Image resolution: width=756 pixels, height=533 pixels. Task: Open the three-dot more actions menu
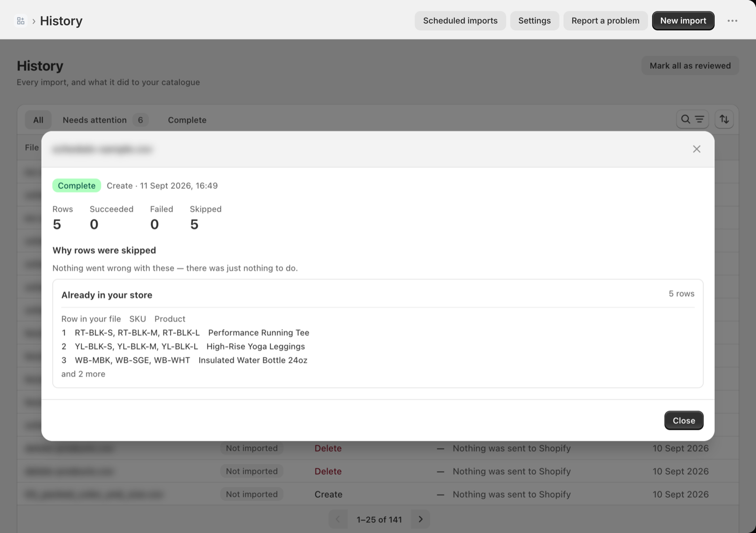click(732, 21)
